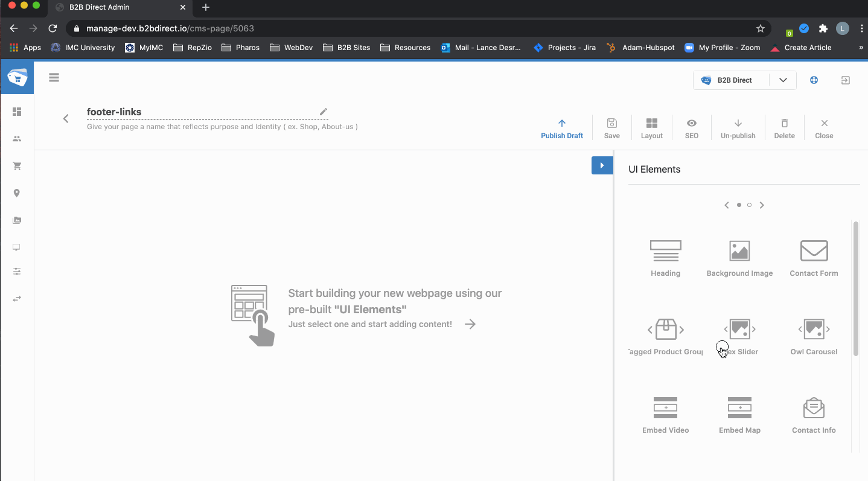Open the MyIMC bookmark
This screenshot has width=868, height=481.
[144, 48]
